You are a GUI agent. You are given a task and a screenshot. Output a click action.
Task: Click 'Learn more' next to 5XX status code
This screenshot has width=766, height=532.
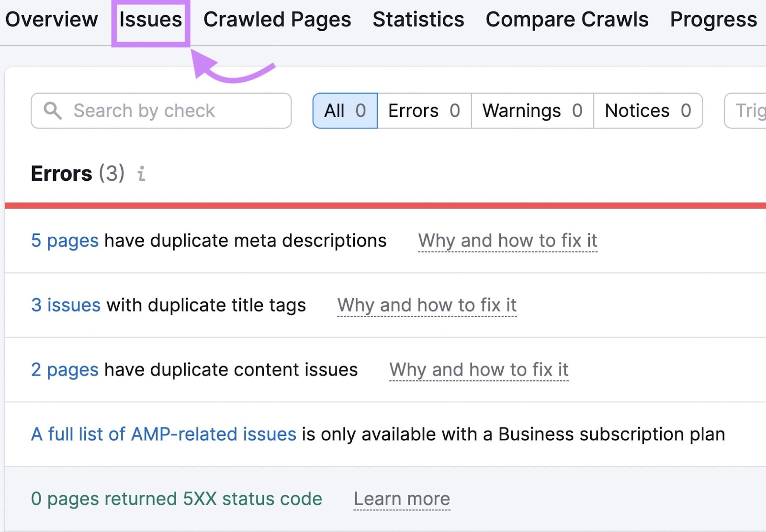tap(402, 499)
